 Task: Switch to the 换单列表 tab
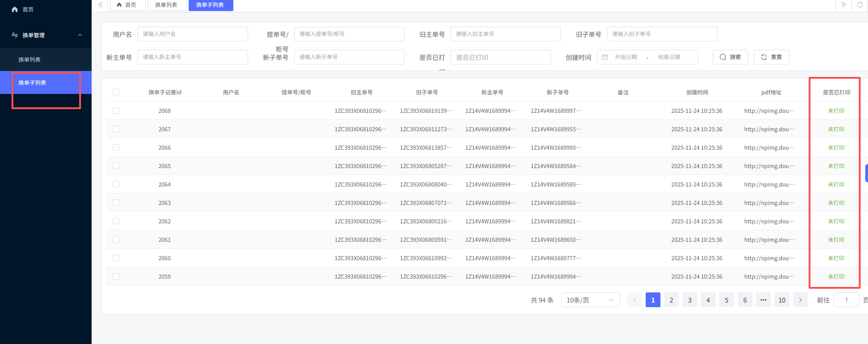click(167, 5)
